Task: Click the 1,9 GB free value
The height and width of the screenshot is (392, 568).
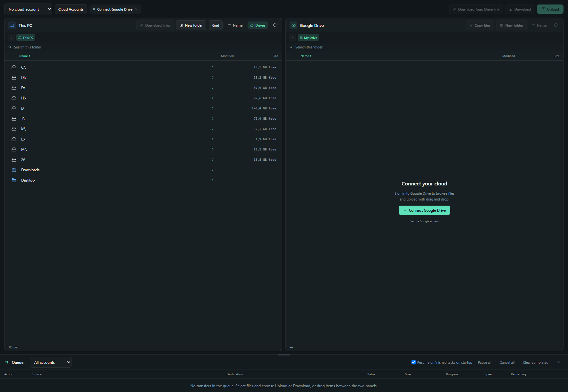Action: click(266, 139)
